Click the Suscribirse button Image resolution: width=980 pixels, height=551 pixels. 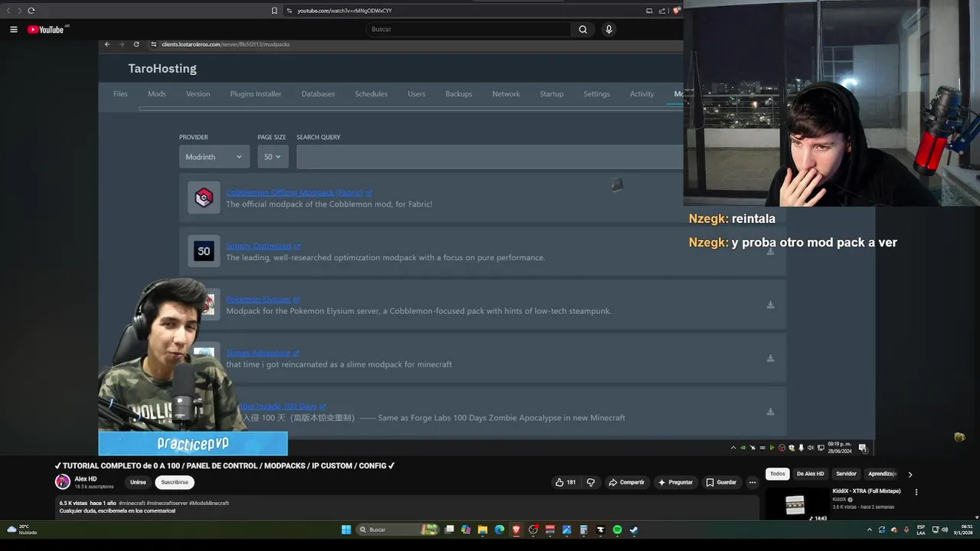tap(175, 482)
